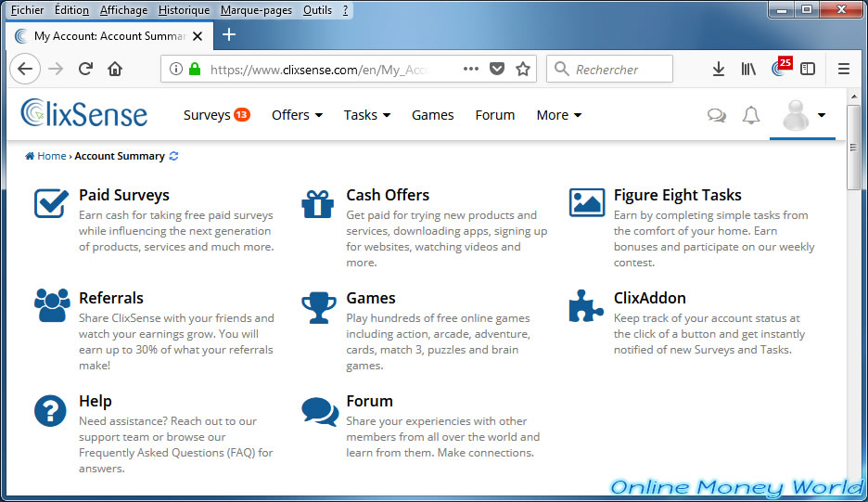Screen dimensions: 868x502
Task: Click the Cash Offers gift icon
Action: tap(318, 203)
